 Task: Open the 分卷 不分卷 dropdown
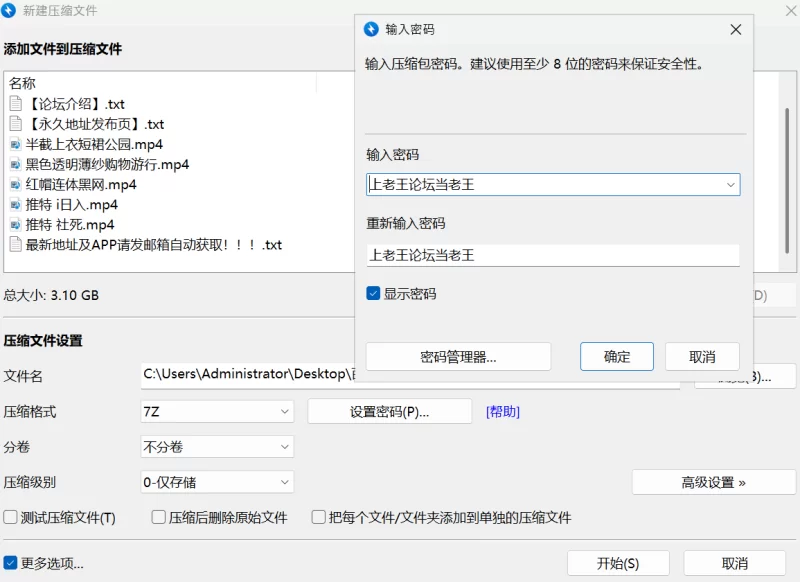click(217, 447)
